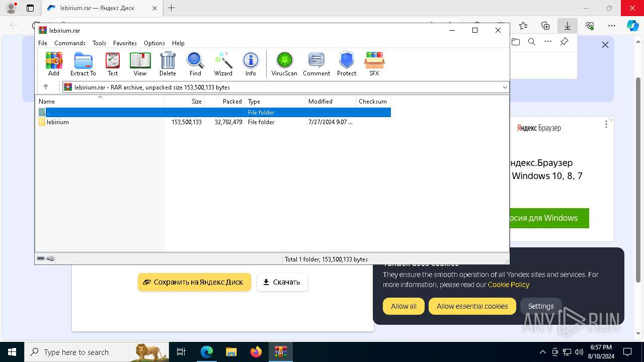
Task: Show archive Info
Action: point(251,64)
